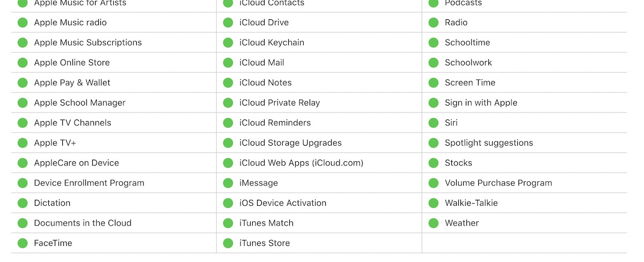This screenshot has width=644, height=262.
Task: Click the green status dot beside iMessage
Action: coord(228,183)
